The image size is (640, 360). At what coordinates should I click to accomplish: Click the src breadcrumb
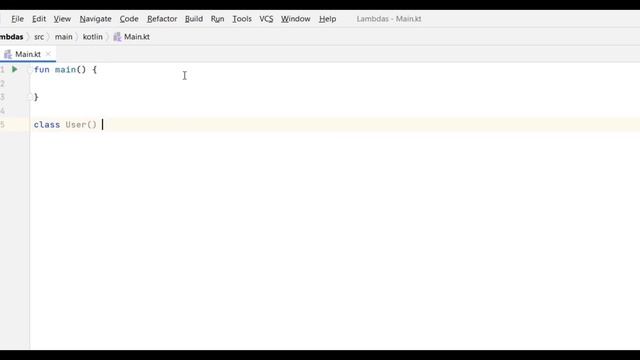[x=39, y=37]
